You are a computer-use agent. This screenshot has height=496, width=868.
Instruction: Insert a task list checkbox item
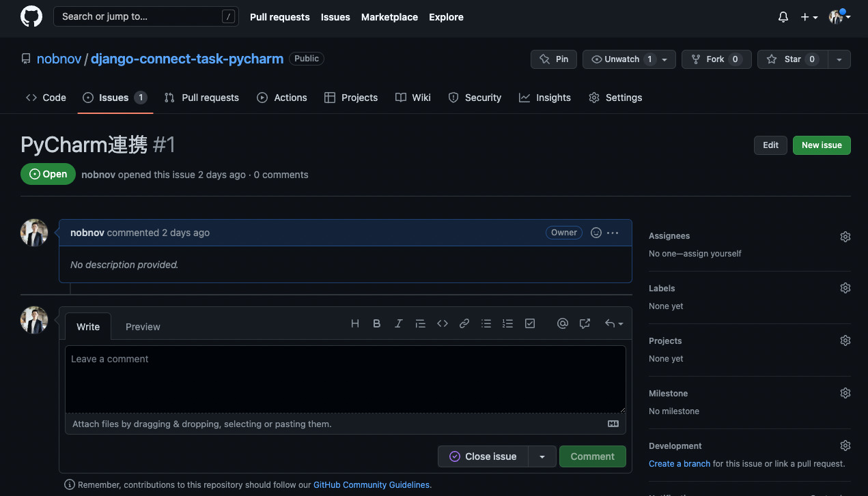530,323
